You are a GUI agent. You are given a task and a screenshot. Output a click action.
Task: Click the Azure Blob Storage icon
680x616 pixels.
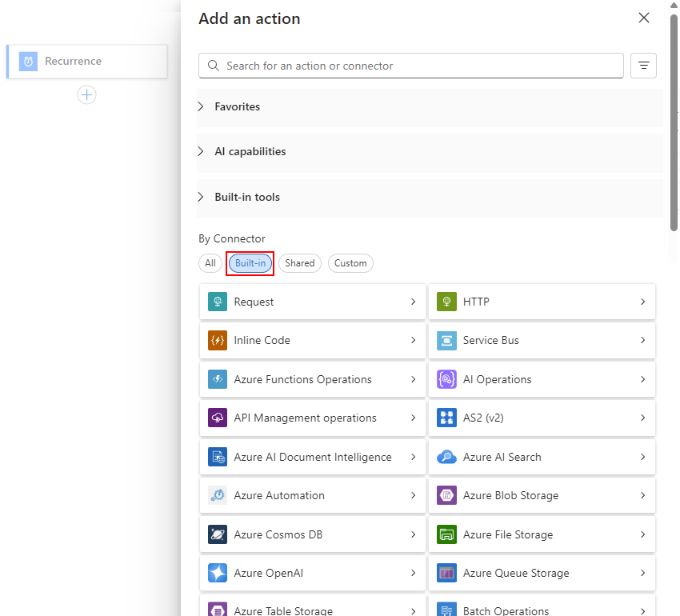click(446, 495)
